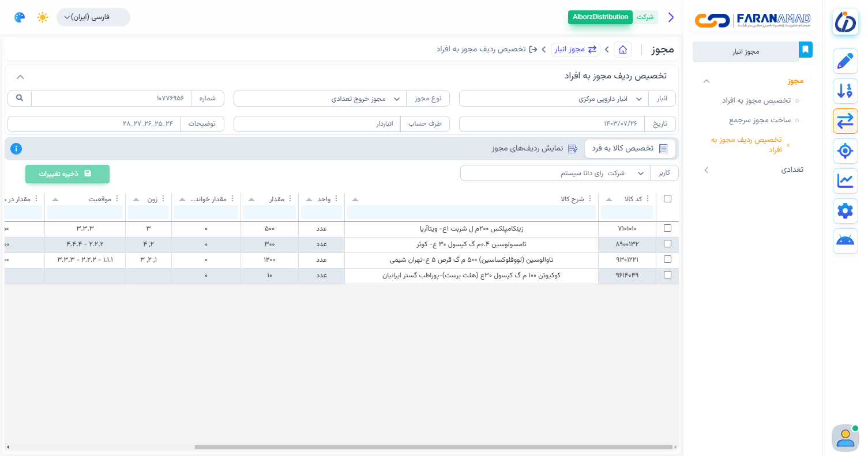868x456 pixels.
Task: Click the AlborzDistribution company badge
Action: coord(600,17)
